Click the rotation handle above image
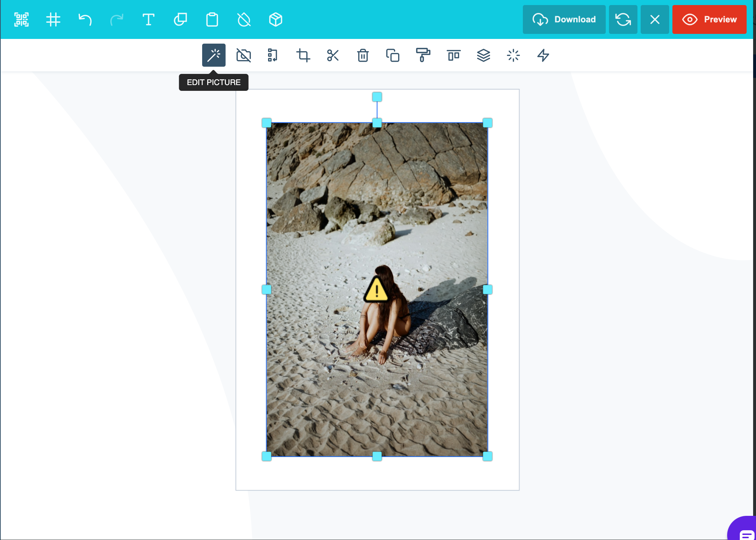756x540 pixels. [377, 97]
